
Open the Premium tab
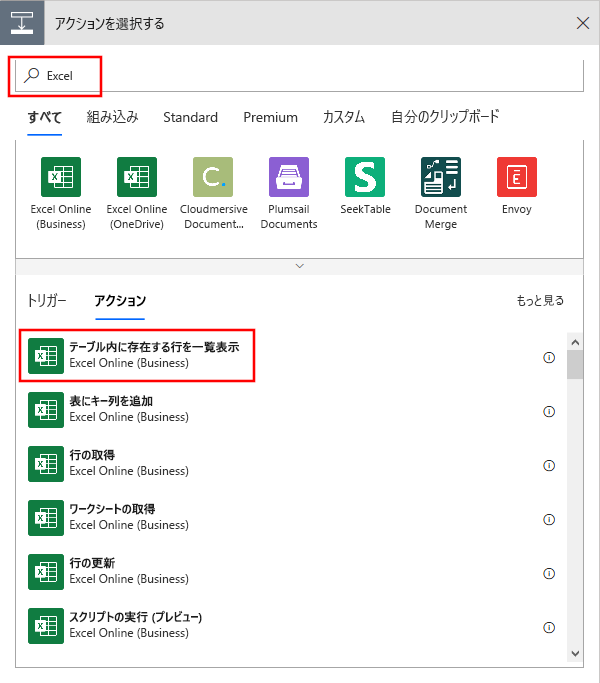click(270, 117)
